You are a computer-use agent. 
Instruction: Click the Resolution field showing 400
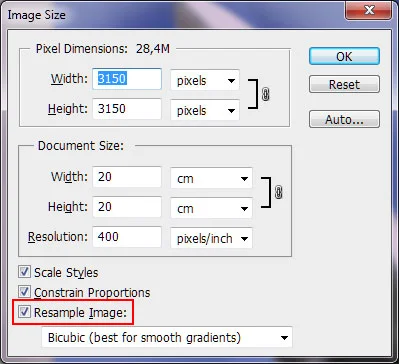click(x=127, y=237)
